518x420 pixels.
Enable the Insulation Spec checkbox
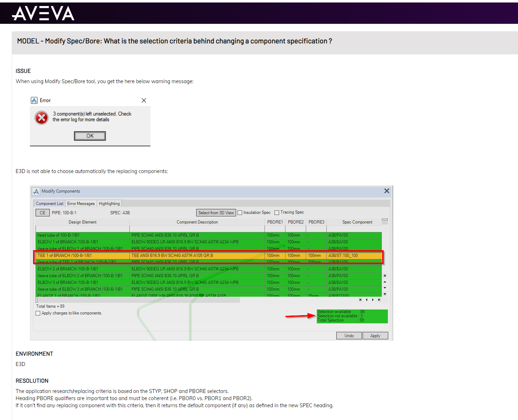coord(240,213)
